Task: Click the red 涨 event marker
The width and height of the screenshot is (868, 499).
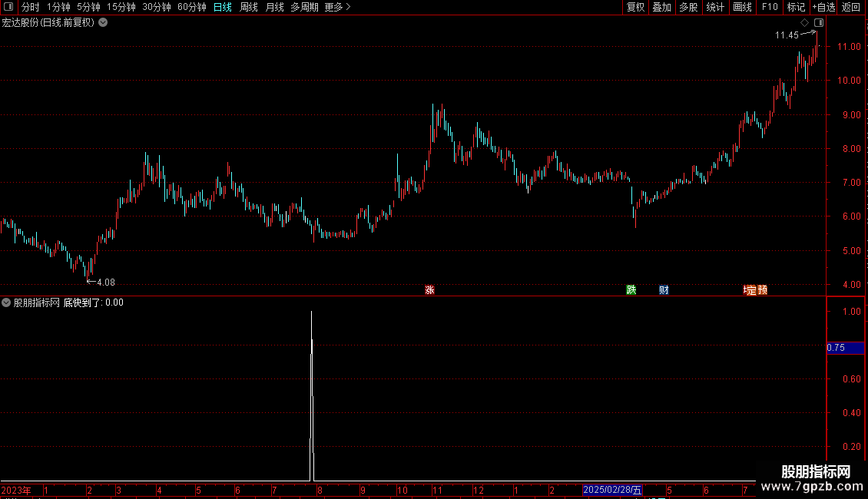Action: click(x=429, y=290)
